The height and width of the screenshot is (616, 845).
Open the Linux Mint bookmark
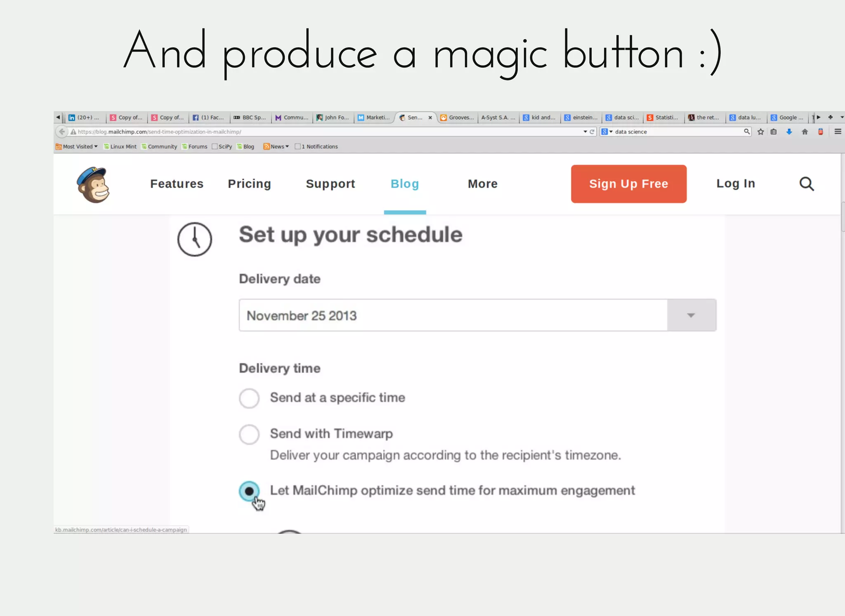coord(120,146)
